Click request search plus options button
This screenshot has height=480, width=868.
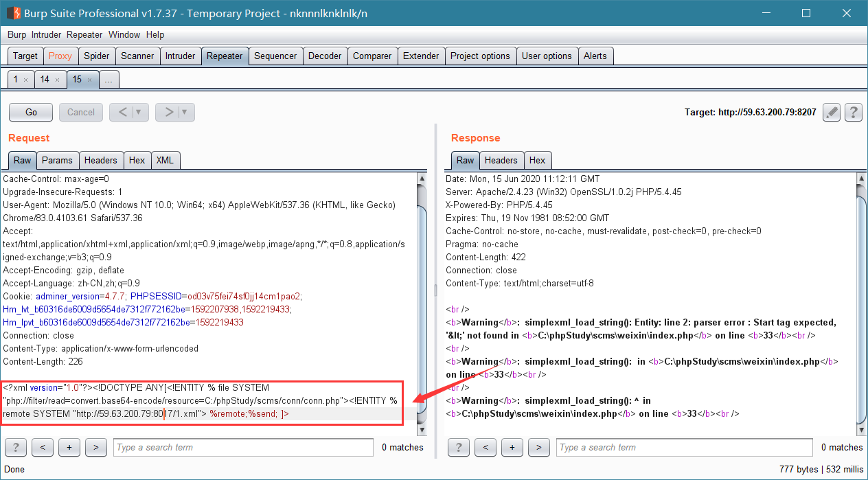[69, 447]
